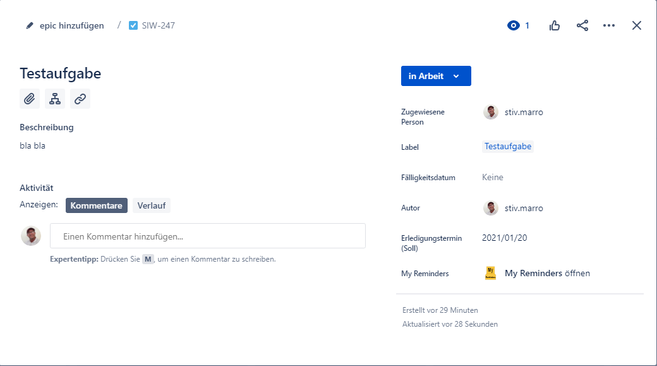The height and width of the screenshot is (366, 657).
Task: Open the share icon
Action: point(582,26)
